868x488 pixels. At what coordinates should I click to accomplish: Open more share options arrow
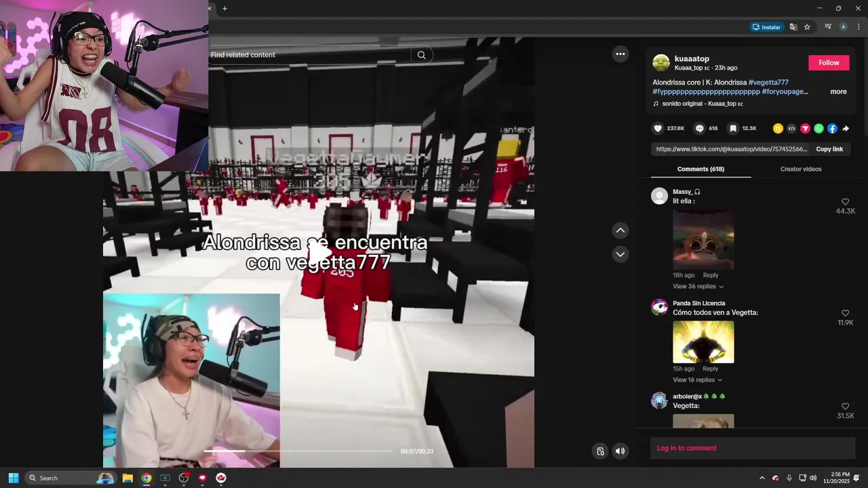click(x=846, y=128)
